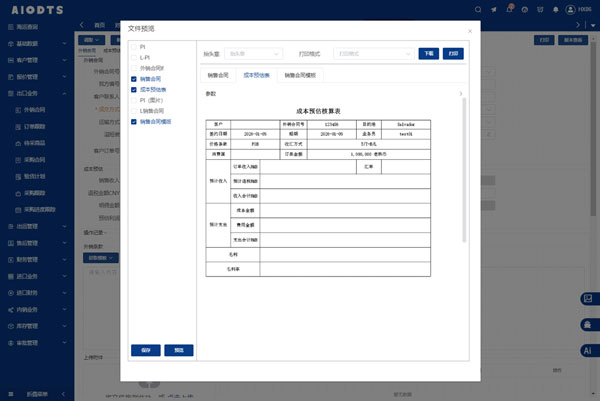This screenshot has width=600, height=401.
Task: Switch to the 销售合同 preview tab
Action: click(218, 75)
